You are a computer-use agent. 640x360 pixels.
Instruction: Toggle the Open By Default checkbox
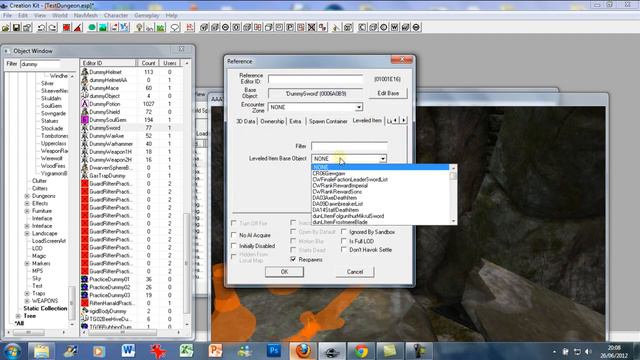point(293,231)
